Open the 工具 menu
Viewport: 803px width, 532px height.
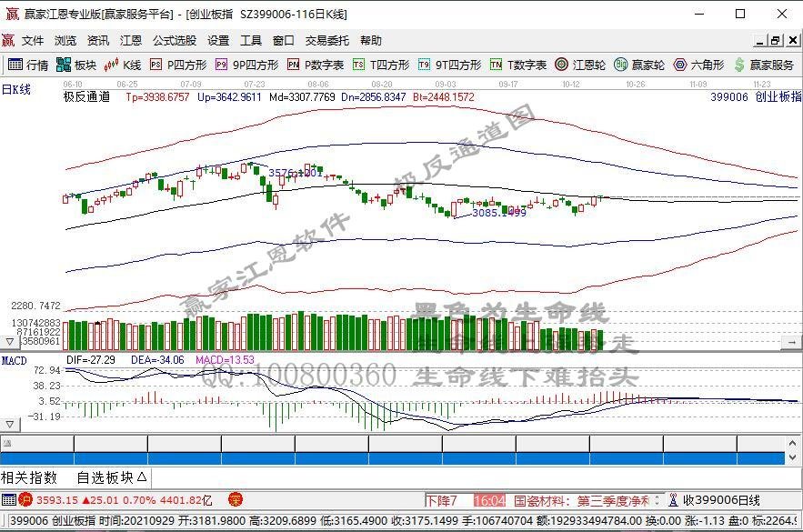pos(251,40)
